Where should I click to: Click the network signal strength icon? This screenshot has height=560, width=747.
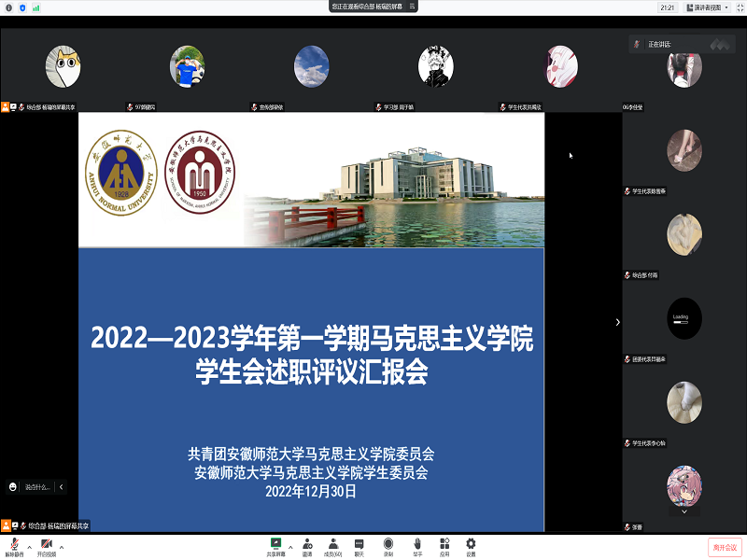click(36, 7)
